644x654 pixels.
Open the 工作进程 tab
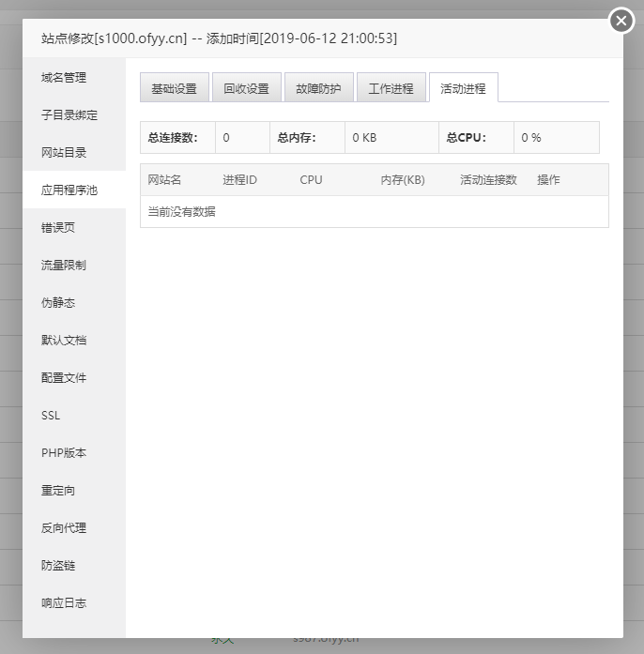click(391, 88)
